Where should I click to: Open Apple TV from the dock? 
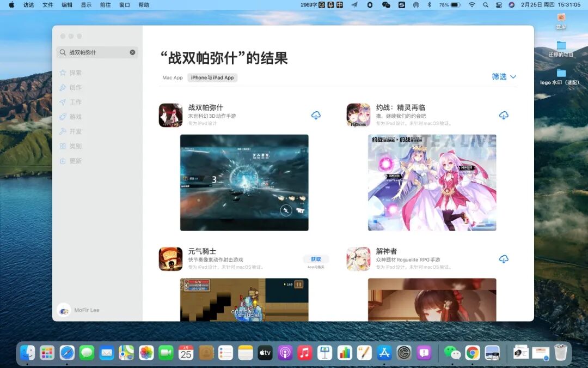point(265,353)
